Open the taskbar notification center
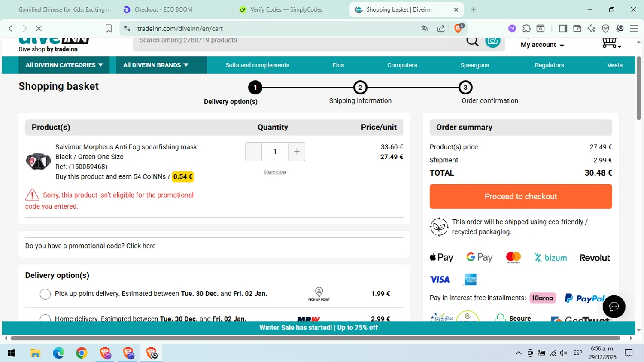The image size is (644, 362). coord(629,353)
